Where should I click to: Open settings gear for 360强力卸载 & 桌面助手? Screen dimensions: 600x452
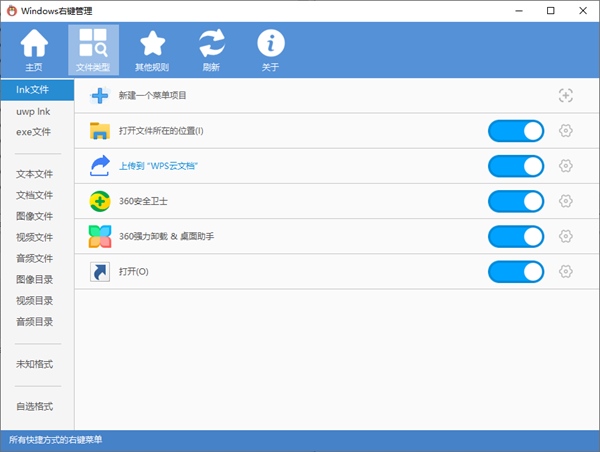pyautogui.click(x=566, y=236)
